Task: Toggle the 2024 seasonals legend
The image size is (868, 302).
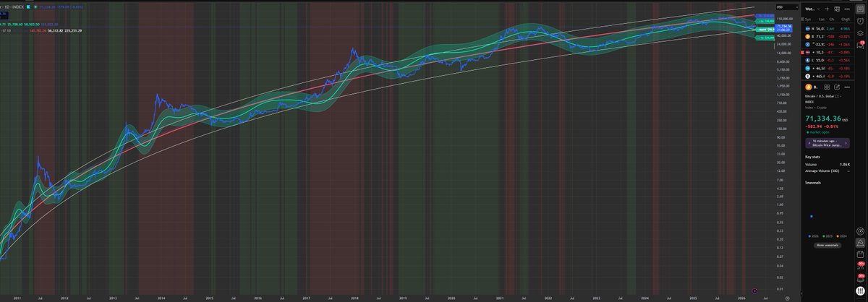Action: [842, 236]
